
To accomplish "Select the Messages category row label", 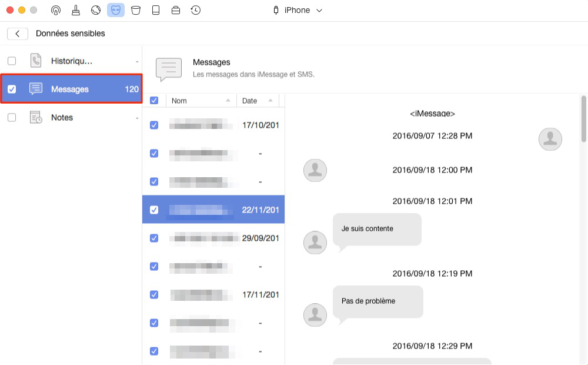I will point(70,89).
